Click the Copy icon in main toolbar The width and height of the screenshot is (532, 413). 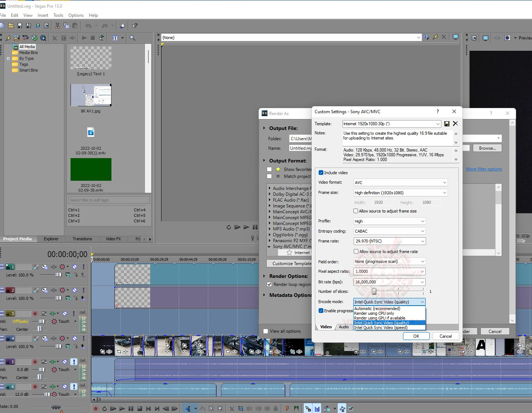(66, 26)
